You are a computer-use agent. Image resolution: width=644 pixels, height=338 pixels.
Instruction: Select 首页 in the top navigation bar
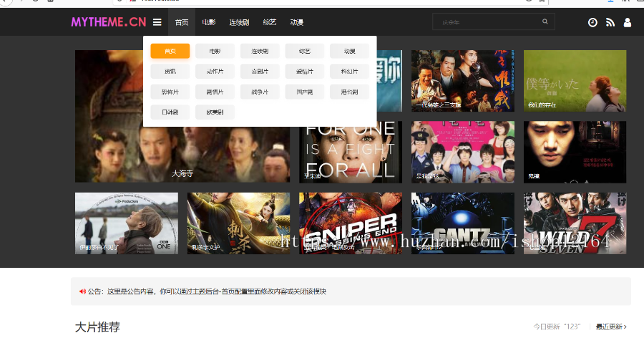click(x=182, y=22)
